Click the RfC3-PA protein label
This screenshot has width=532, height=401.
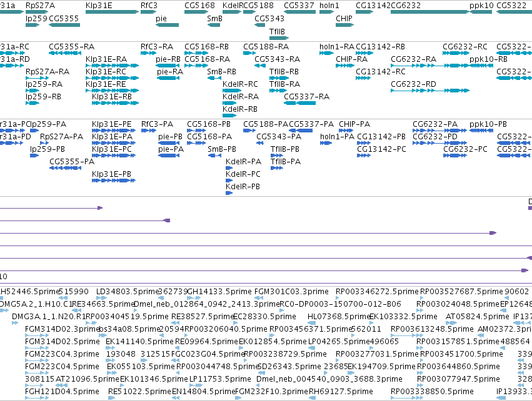pos(157,124)
